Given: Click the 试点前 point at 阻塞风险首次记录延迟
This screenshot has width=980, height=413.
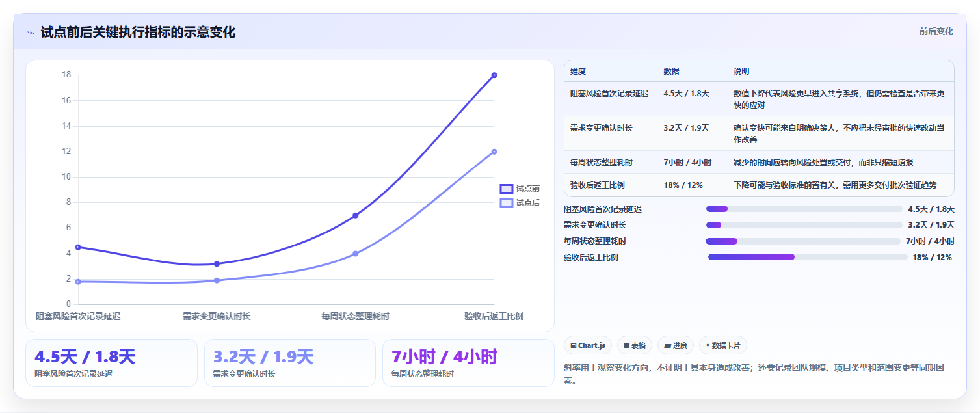Looking at the screenshot, I should 78,247.
